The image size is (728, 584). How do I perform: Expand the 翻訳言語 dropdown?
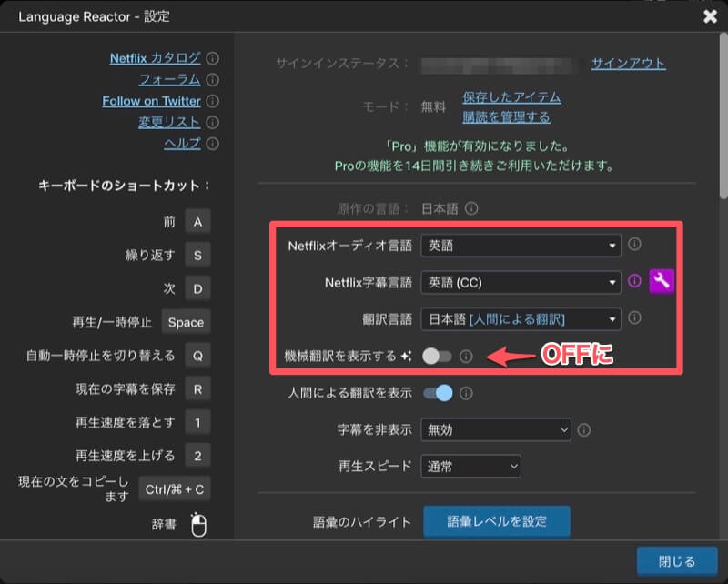coord(521,318)
